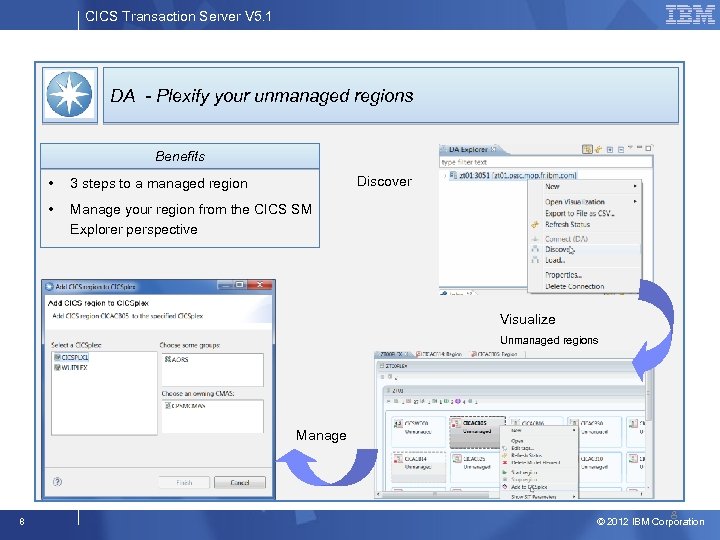This screenshot has height=540, width=720.
Task: Choose Refresh Status in region context menu
Action: [x=539, y=456]
